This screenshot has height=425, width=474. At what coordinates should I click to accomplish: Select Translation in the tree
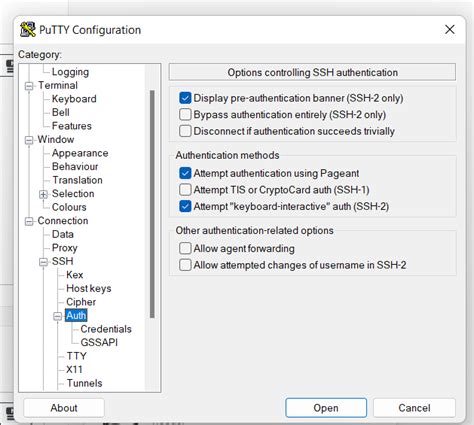(77, 180)
